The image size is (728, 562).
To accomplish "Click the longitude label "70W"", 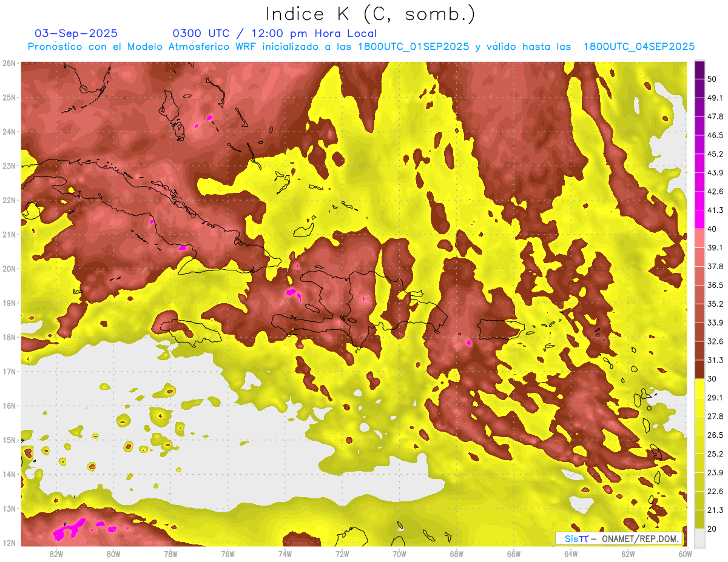I will [x=399, y=554].
